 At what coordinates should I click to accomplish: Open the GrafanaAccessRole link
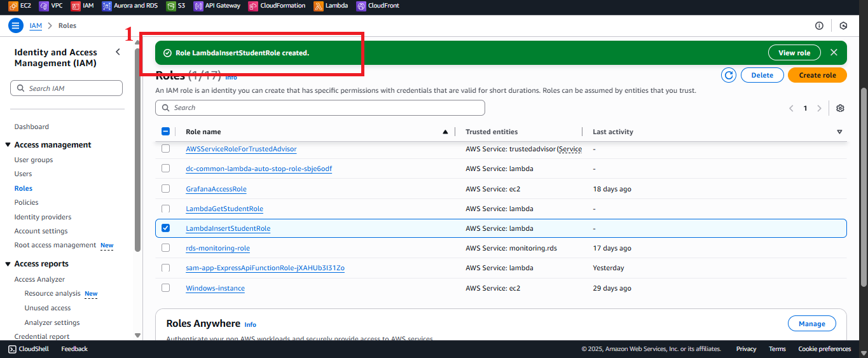216,189
